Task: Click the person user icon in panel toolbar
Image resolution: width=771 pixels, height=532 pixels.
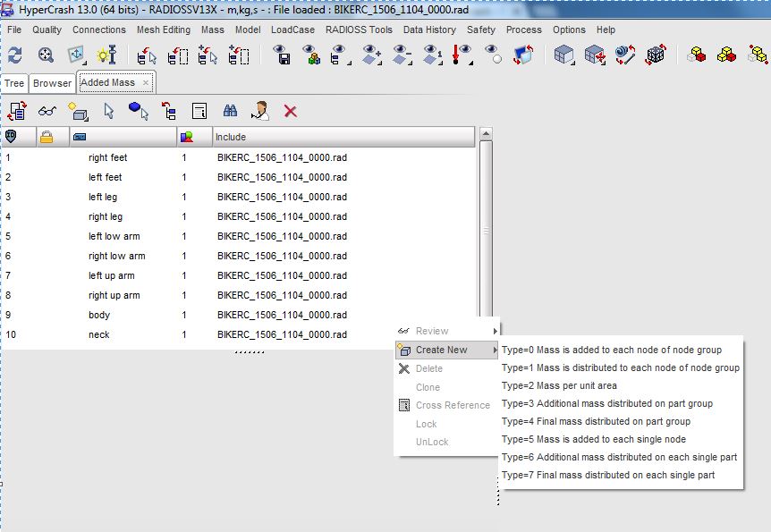Action: 259,112
